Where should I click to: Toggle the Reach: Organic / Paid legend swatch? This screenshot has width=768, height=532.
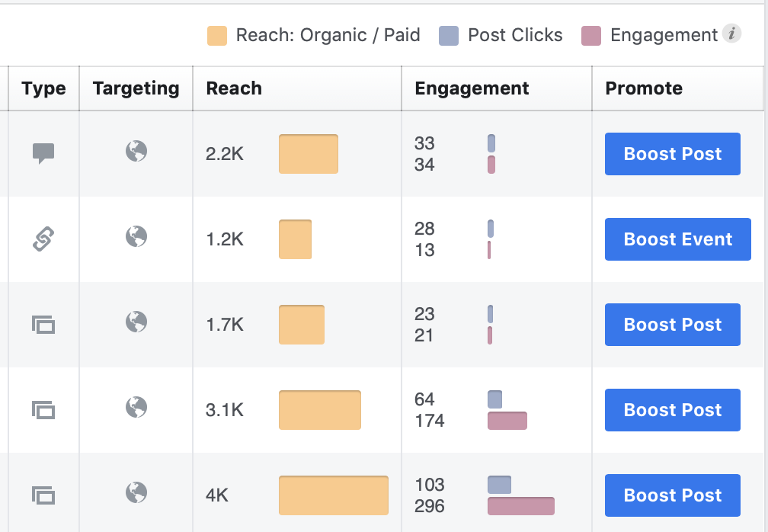click(x=217, y=36)
